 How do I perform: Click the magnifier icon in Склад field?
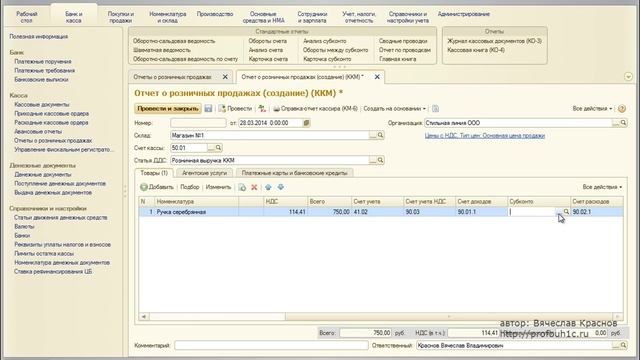tap(380, 135)
